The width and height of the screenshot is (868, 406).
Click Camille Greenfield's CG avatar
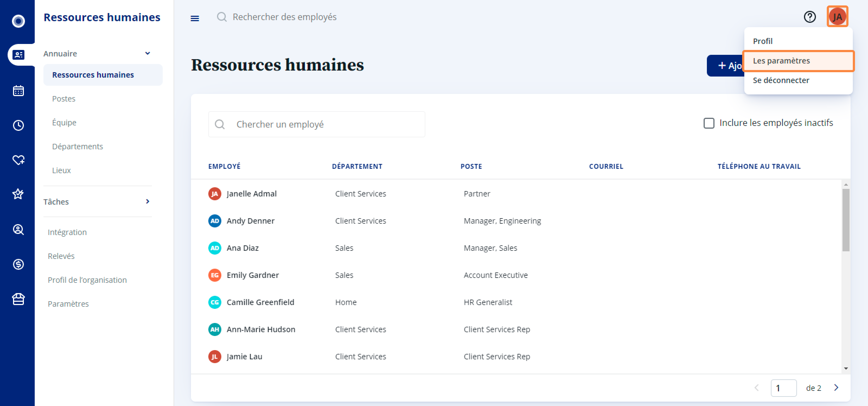[x=215, y=303]
